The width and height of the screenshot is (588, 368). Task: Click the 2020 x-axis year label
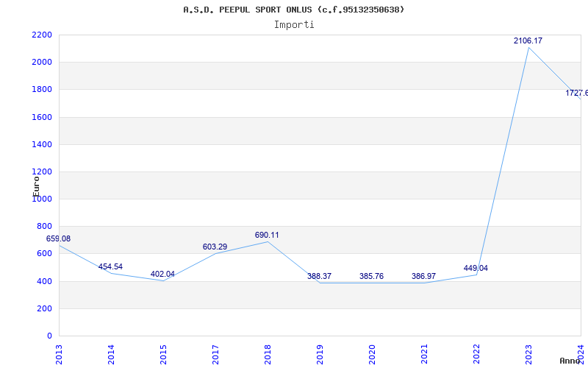point(372,354)
